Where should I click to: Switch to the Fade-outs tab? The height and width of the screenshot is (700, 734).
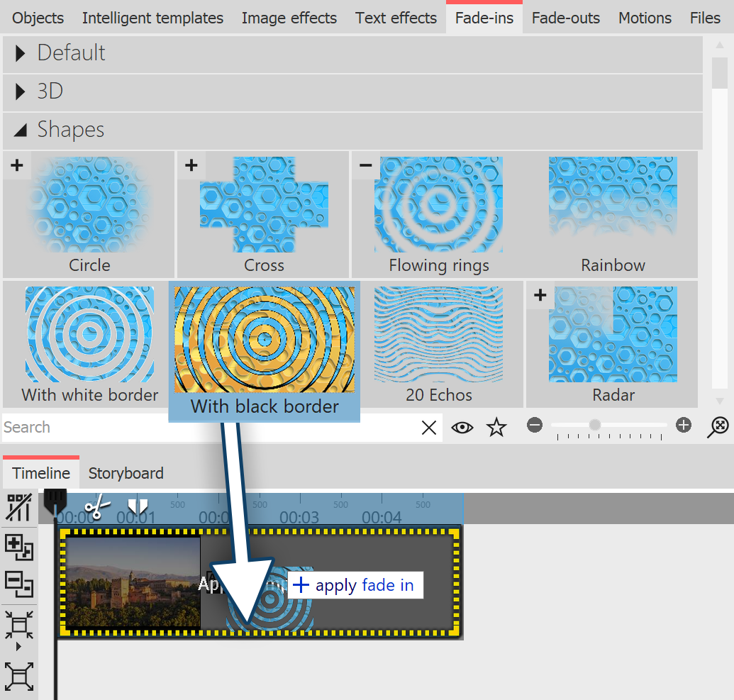[565, 18]
